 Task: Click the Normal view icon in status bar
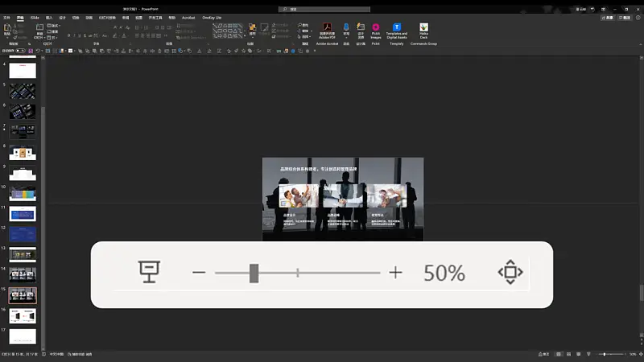[x=558, y=354]
